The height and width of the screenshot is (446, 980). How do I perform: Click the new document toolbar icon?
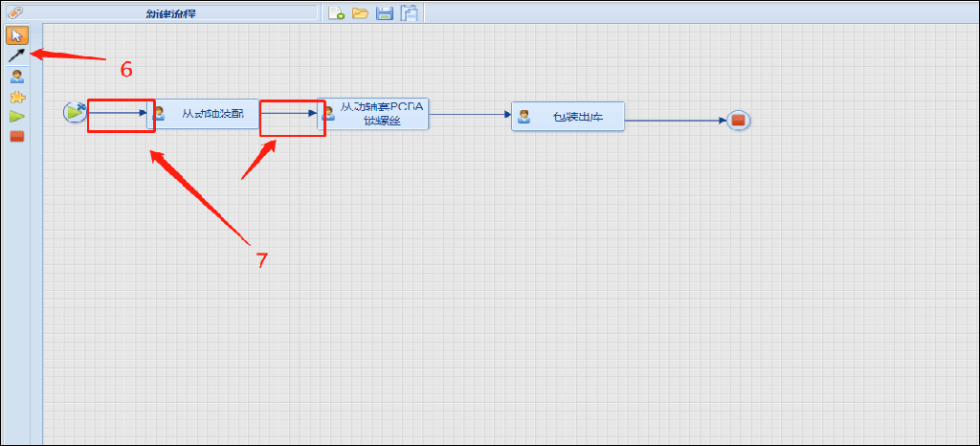pos(336,12)
